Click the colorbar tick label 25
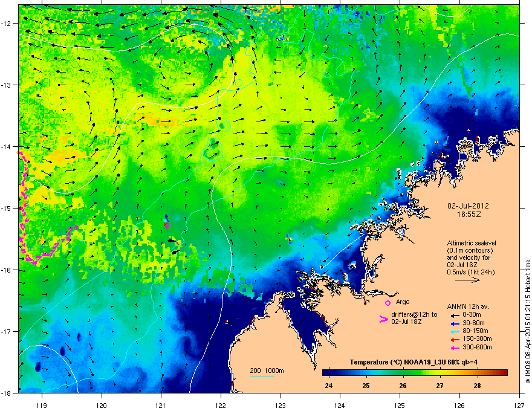The height and width of the screenshot is (411, 532). point(366,386)
